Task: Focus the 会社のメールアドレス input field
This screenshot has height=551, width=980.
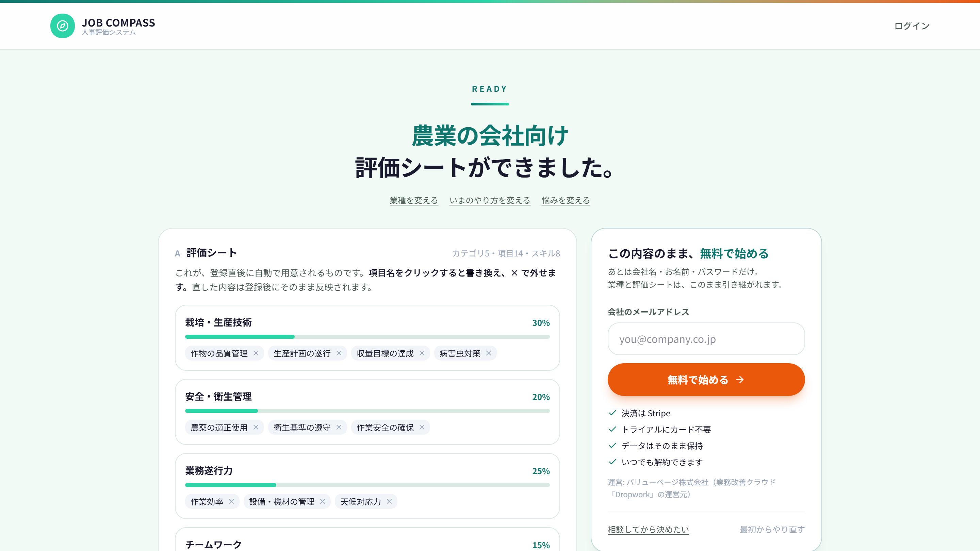Action: click(706, 339)
